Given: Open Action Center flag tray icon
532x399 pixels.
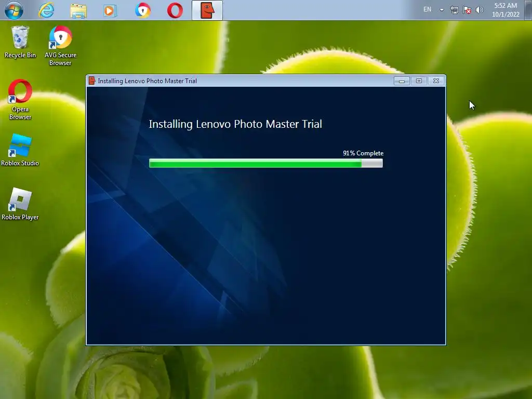Looking at the screenshot, I should click(x=467, y=10).
